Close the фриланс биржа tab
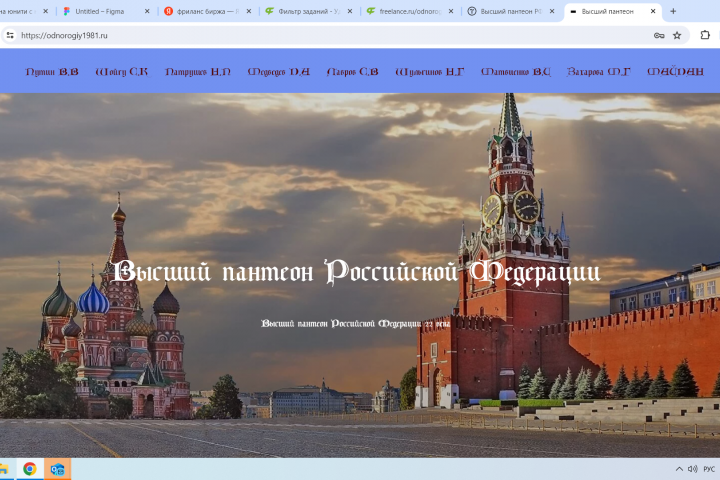Image resolution: width=720 pixels, height=480 pixels. tap(248, 11)
